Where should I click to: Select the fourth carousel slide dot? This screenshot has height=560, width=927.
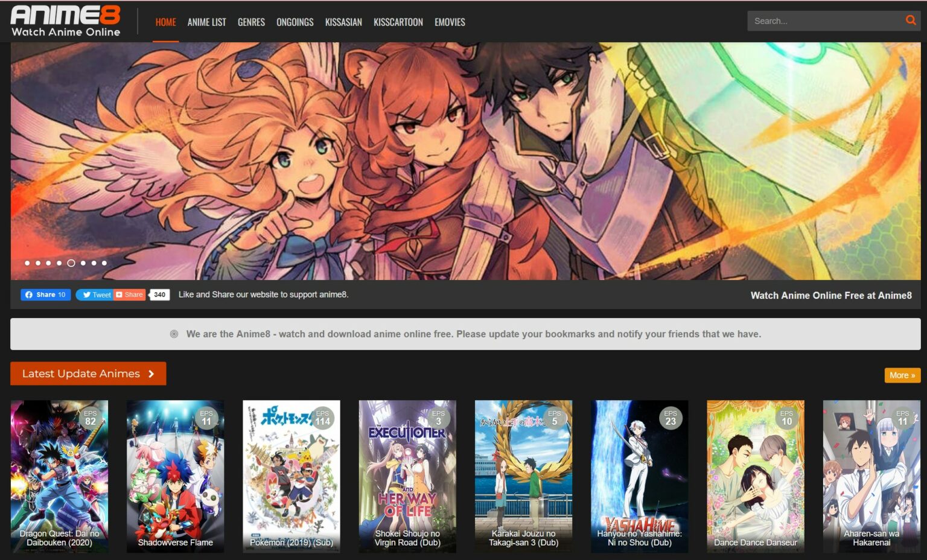(x=59, y=263)
